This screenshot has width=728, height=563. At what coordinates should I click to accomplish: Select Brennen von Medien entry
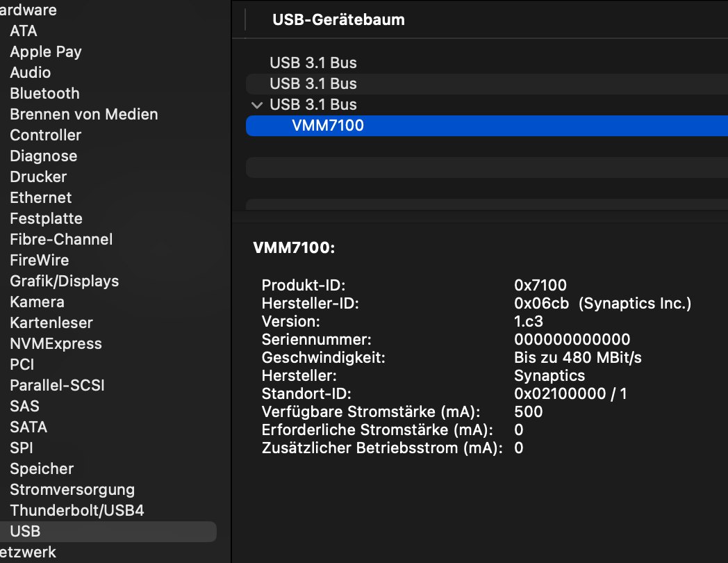tap(83, 114)
